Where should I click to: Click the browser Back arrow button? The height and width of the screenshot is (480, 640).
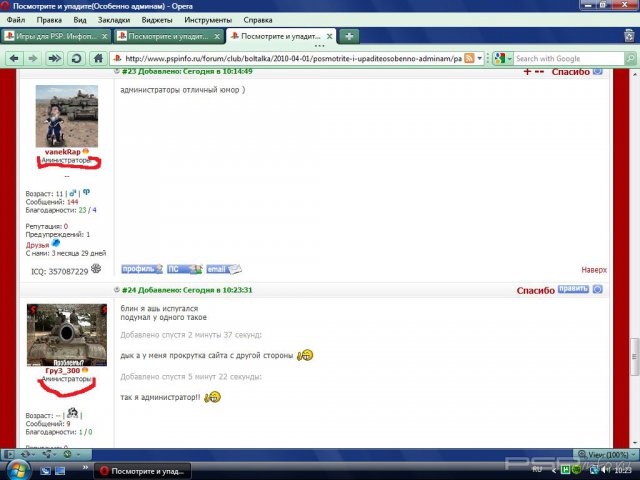point(14,58)
